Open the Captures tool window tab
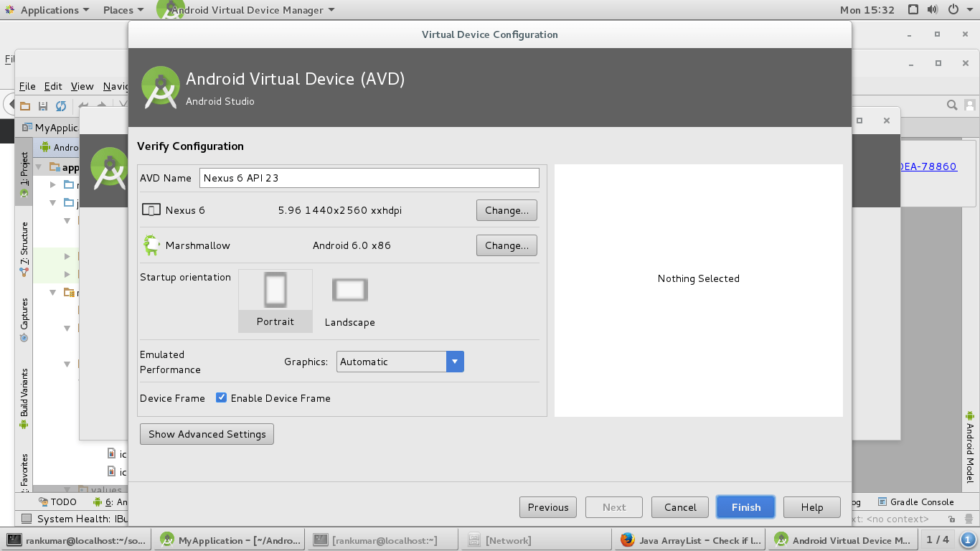980x551 pixels. (24, 320)
